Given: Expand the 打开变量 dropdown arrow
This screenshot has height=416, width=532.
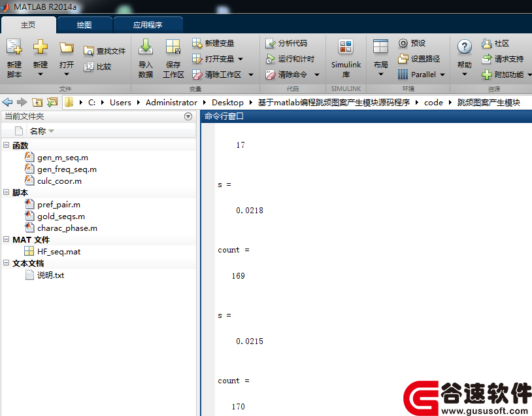Looking at the screenshot, I should pyautogui.click(x=241, y=59).
